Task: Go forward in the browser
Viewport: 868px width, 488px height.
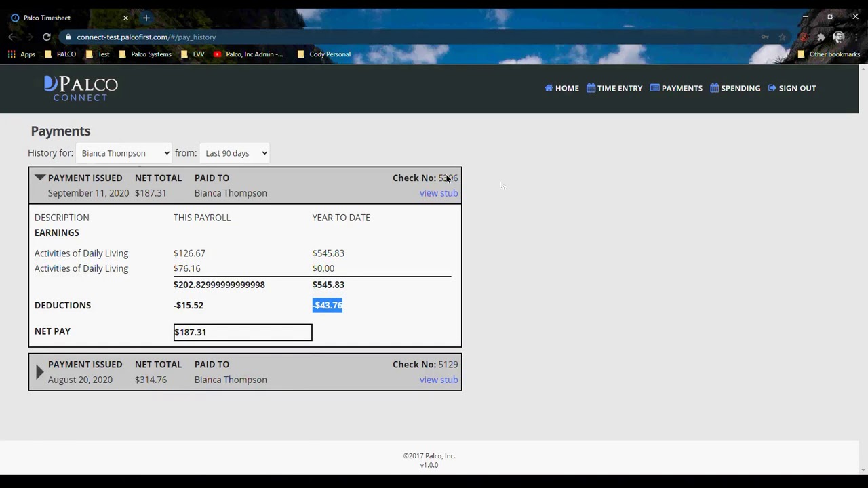Action: point(29,37)
